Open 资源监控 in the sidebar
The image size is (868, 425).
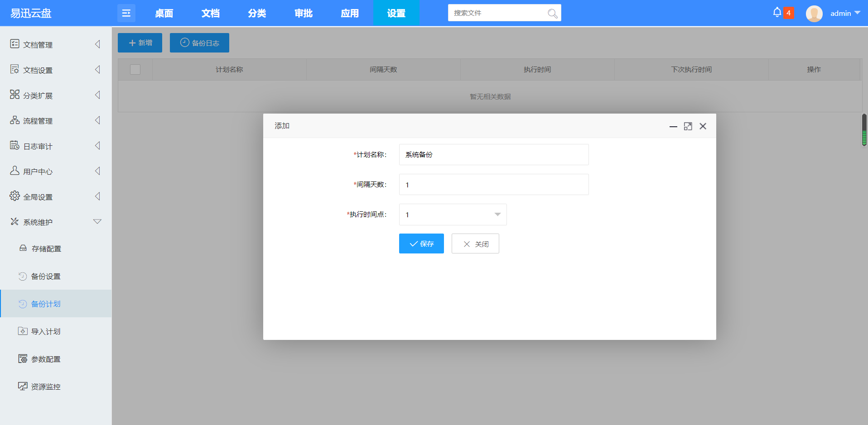pos(56,387)
